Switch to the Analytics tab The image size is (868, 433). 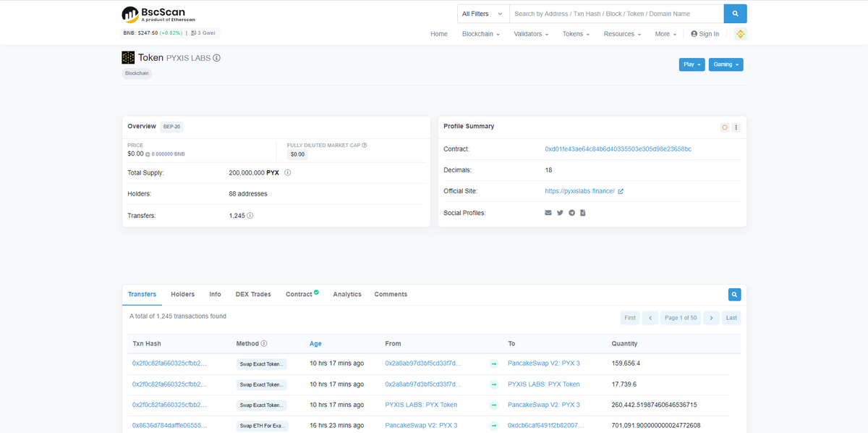coord(347,295)
